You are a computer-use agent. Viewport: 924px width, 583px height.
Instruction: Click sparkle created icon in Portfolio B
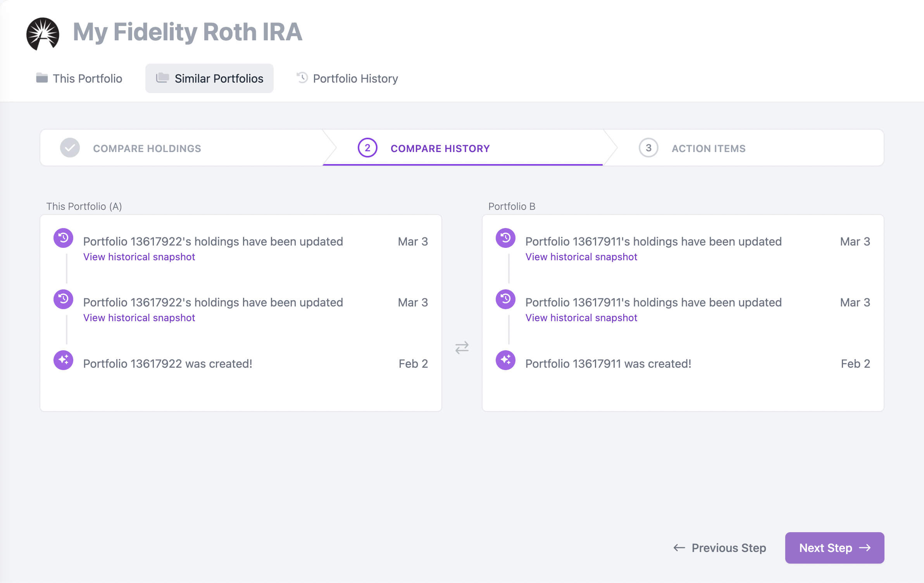point(505,360)
